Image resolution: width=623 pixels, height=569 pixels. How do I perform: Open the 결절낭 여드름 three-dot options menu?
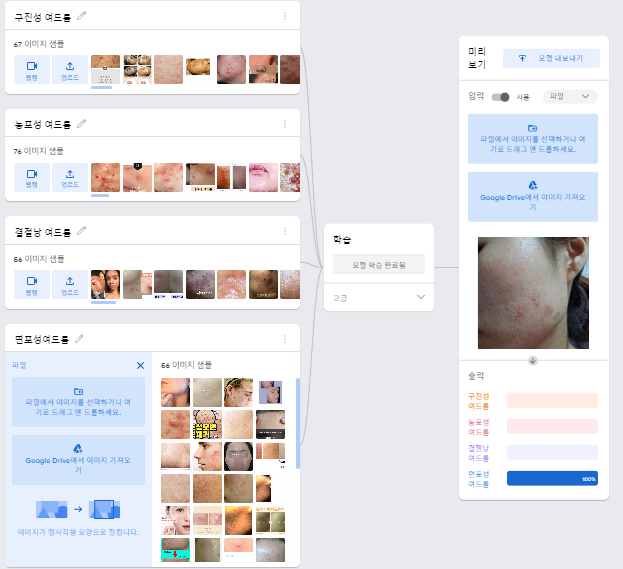(285, 231)
